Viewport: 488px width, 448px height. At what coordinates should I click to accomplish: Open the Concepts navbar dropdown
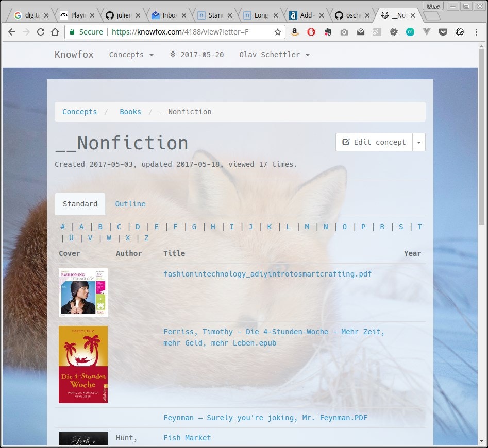point(131,55)
